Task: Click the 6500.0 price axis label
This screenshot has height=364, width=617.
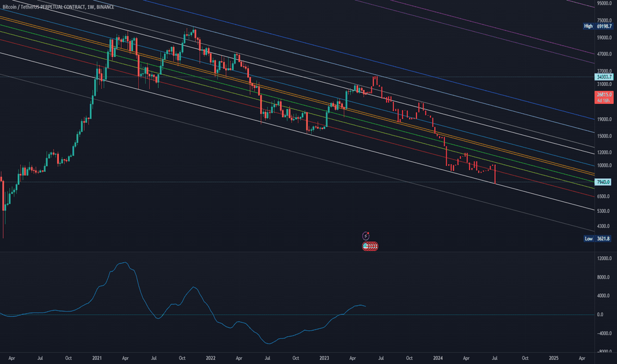Action: [x=604, y=196]
